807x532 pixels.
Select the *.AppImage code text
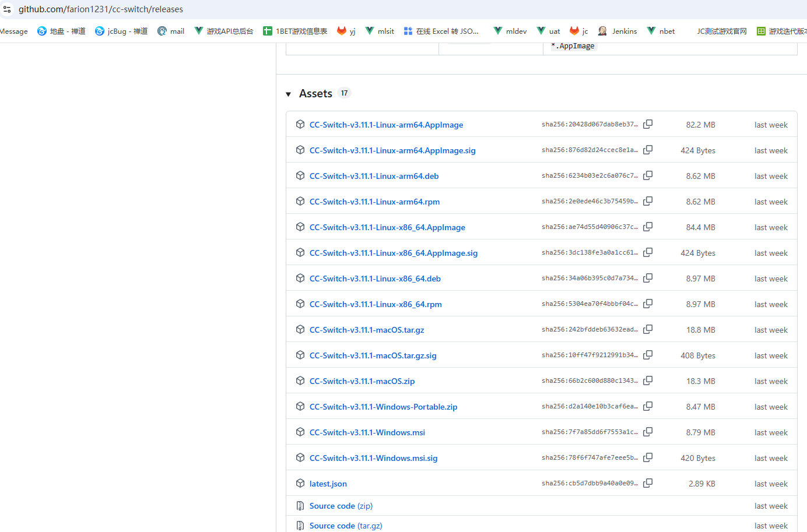click(x=573, y=46)
